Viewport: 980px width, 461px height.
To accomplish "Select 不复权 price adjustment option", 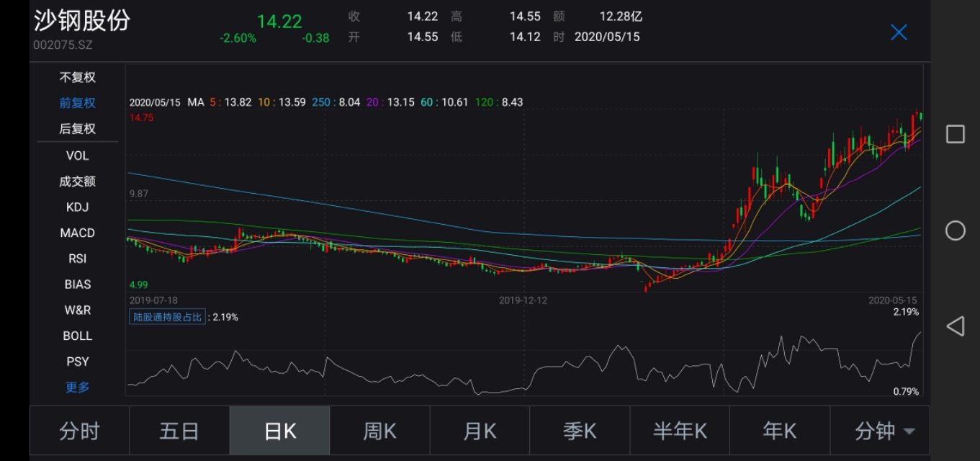I will 77,77.
